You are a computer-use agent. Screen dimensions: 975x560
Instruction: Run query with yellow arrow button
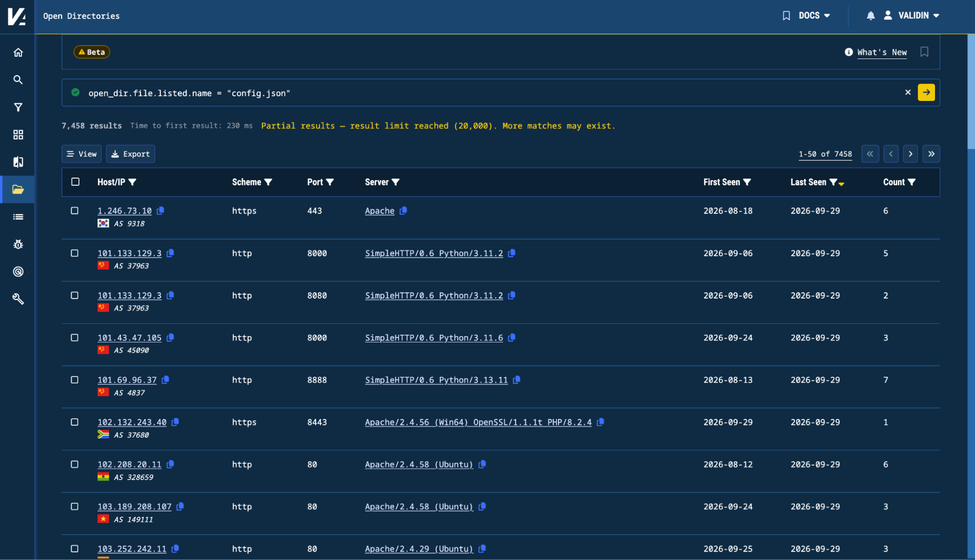tap(926, 92)
